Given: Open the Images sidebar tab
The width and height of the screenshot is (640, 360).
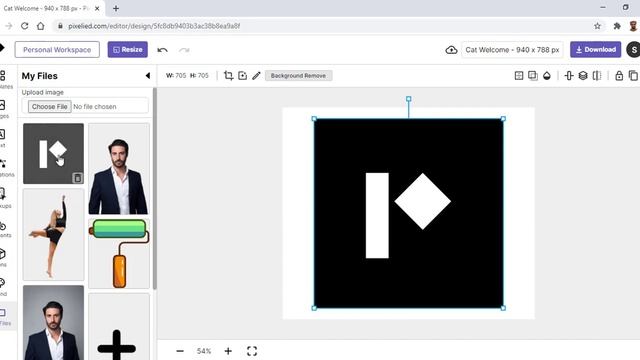Looking at the screenshot, I should pyautogui.click(x=4, y=109).
